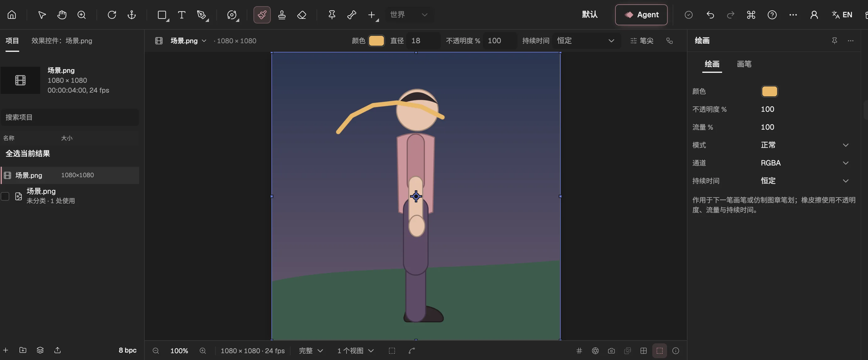Toggle the guides grid-layout icon
868x360 pixels.
click(643, 350)
